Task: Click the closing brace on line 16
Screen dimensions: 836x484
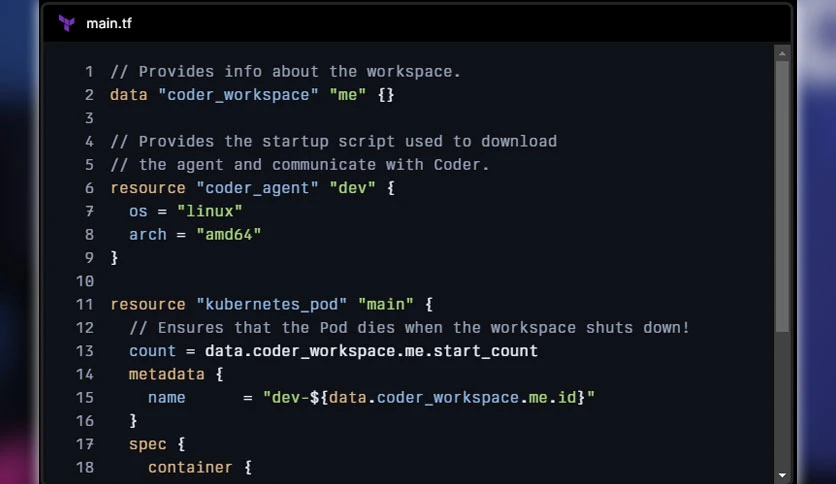Action: pos(133,421)
